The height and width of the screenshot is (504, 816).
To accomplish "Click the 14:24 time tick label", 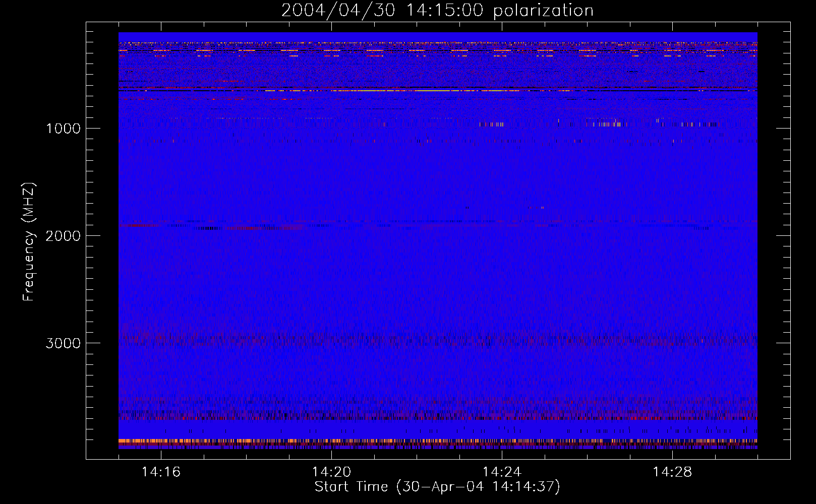I will tap(502, 472).
